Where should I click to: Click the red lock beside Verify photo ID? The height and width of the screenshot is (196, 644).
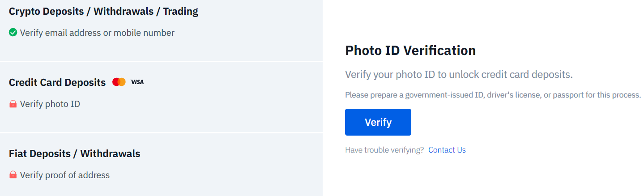click(x=13, y=104)
